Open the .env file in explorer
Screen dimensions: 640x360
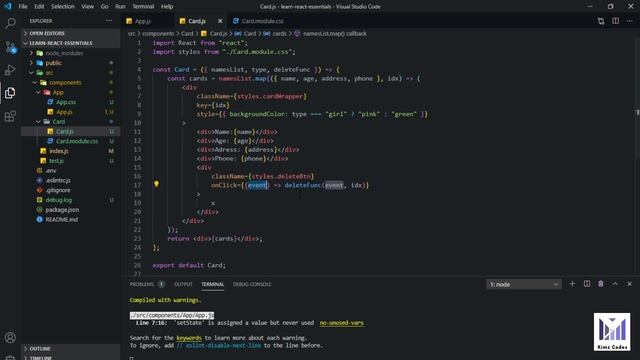tap(71, 171)
